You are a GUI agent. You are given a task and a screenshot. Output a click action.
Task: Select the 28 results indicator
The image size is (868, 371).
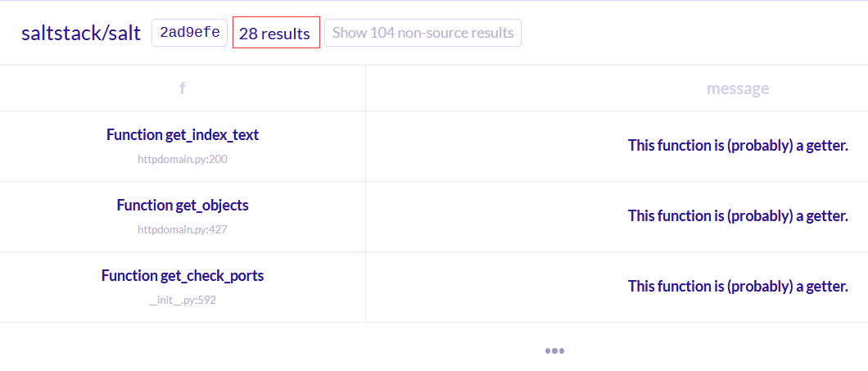276,34
